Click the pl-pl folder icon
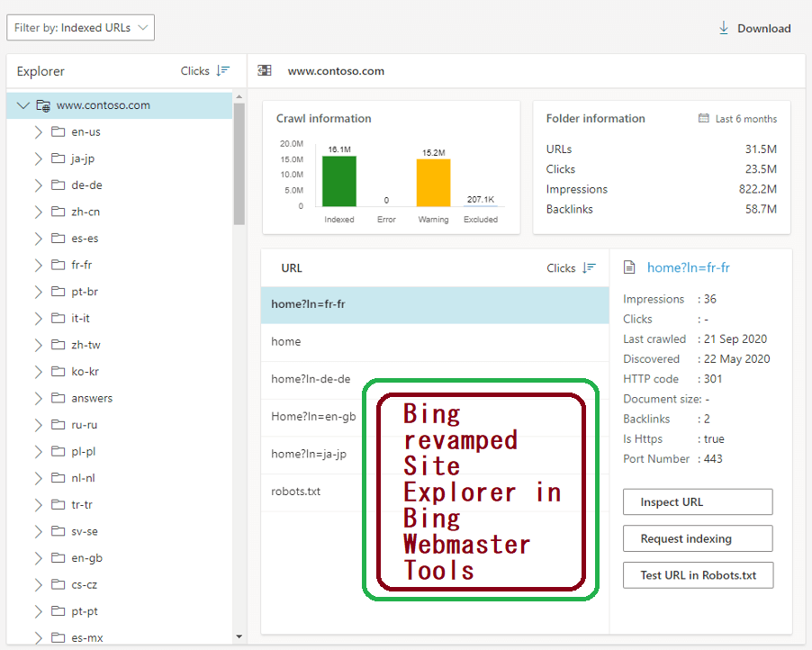 [x=58, y=451]
